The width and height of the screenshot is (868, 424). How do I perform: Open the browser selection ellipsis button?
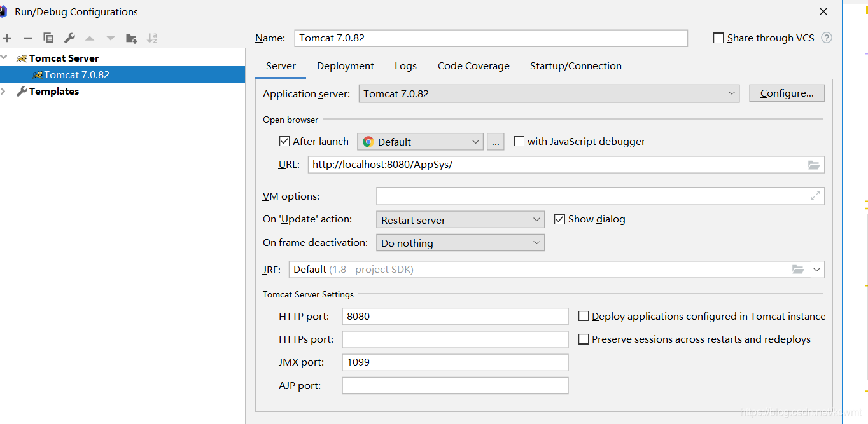coord(496,142)
